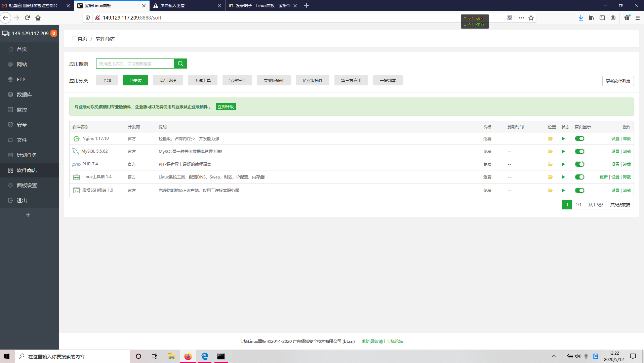Toggle Nginx homepage display switch
Viewport: 644px width, 363px height.
pyautogui.click(x=579, y=138)
